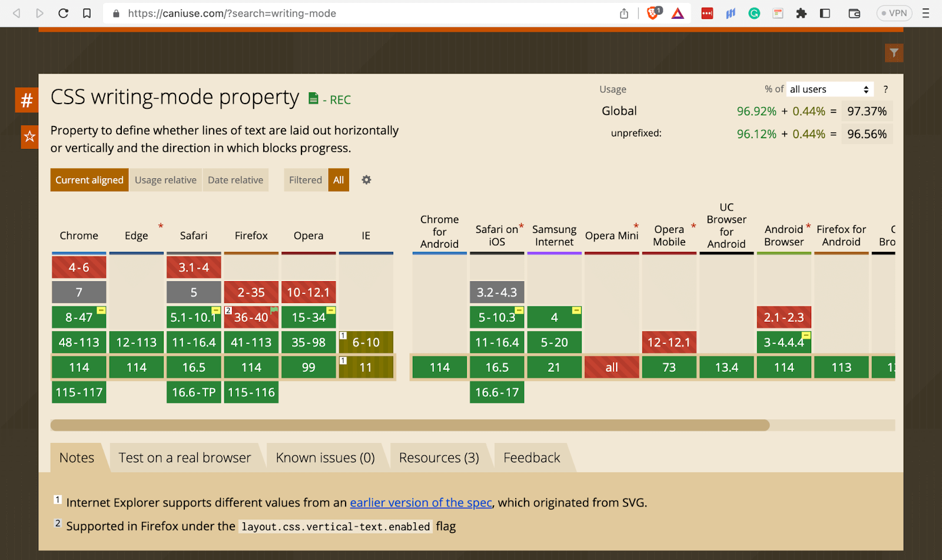Click the Chrome 48-113 version cell
942x560 pixels.
tap(79, 342)
